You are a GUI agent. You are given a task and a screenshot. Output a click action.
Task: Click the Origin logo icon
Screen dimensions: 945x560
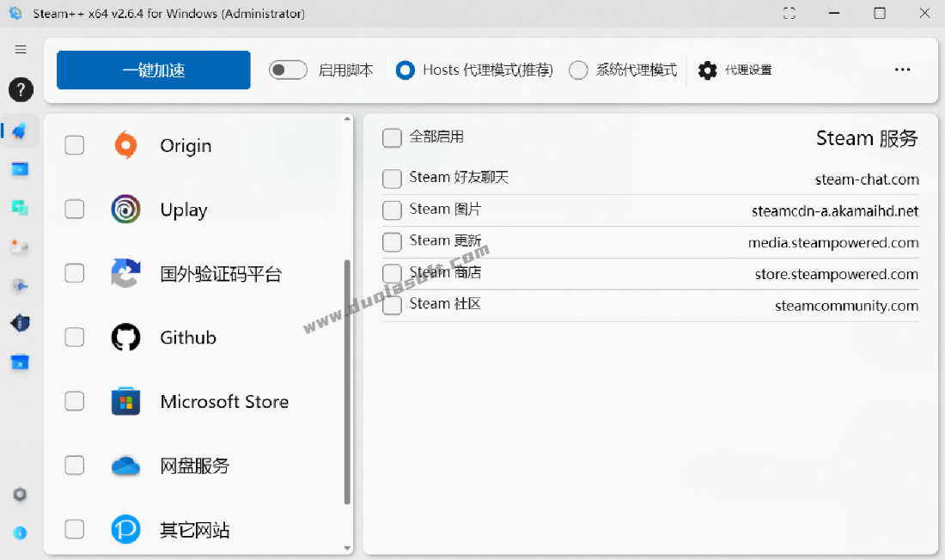(x=125, y=145)
